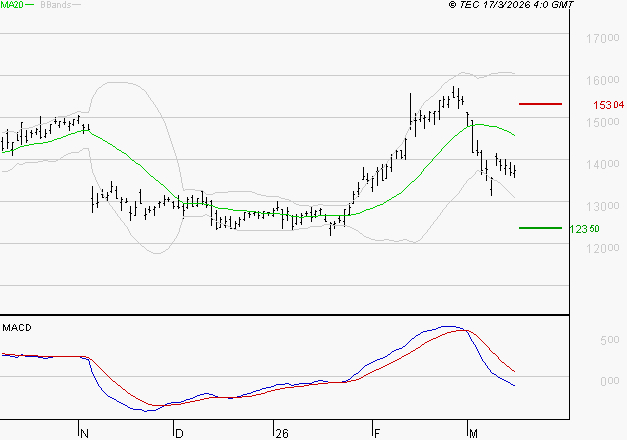The width and height of the screenshot is (627, 440).
Task: Click the 12000 price axis label
Action: click(x=603, y=248)
